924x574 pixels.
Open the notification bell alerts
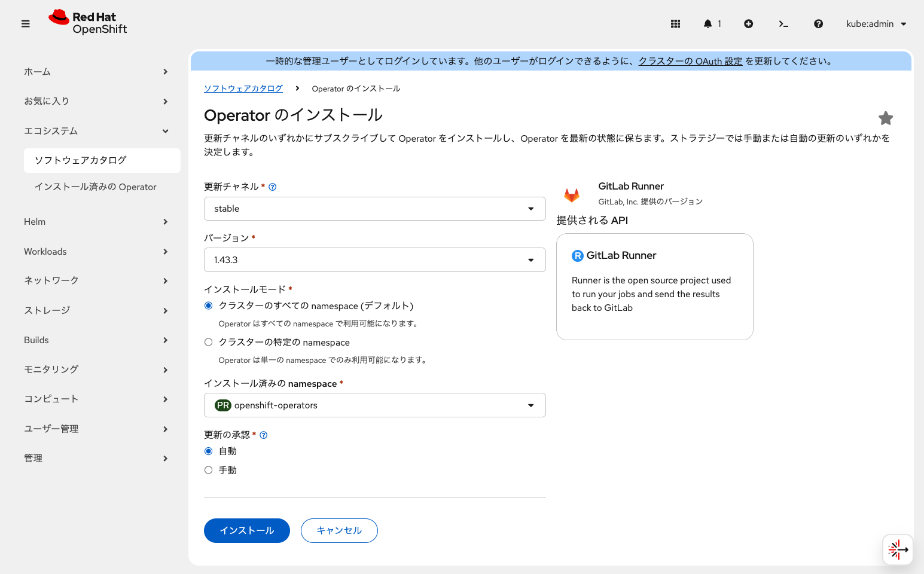pos(709,23)
